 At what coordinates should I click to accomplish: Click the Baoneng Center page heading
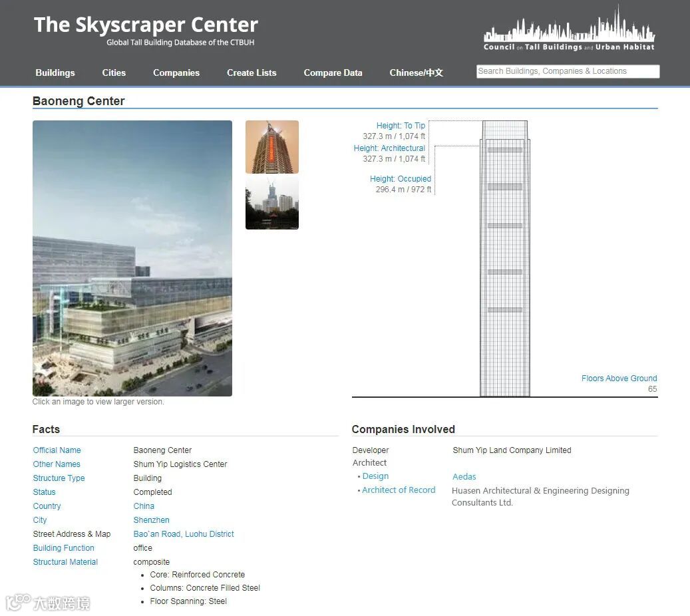(79, 101)
